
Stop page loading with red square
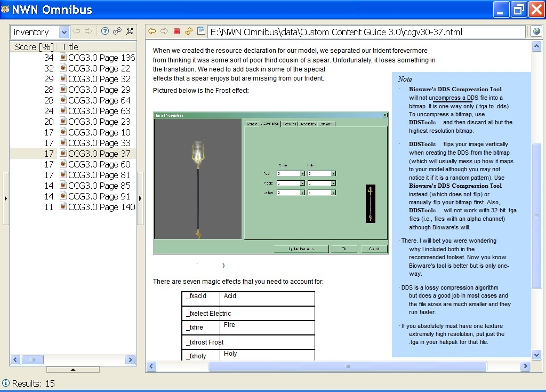[x=176, y=31]
